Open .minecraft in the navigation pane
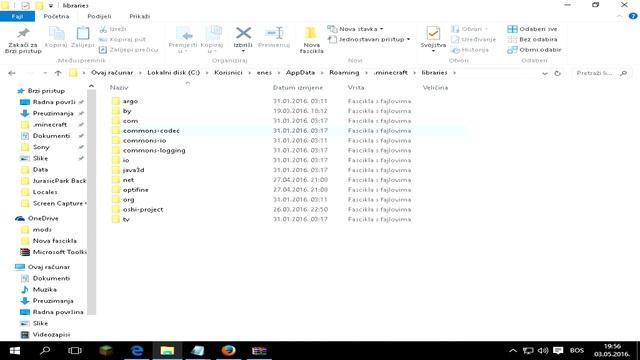The height and width of the screenshot is (360, 640). tap(50, 124)
